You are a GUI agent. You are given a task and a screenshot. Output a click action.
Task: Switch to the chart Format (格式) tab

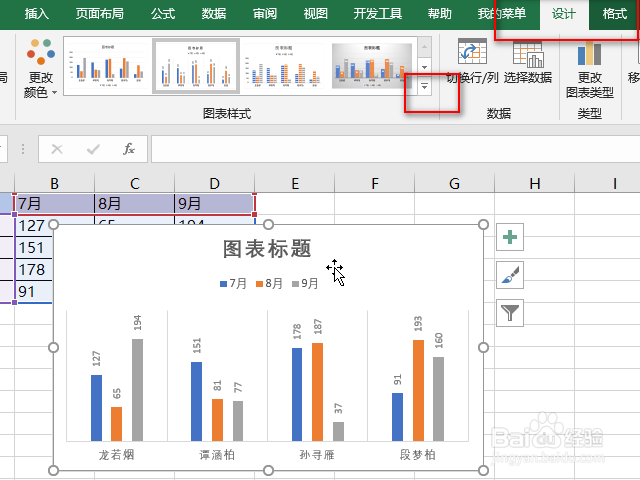tap(615, 14)
